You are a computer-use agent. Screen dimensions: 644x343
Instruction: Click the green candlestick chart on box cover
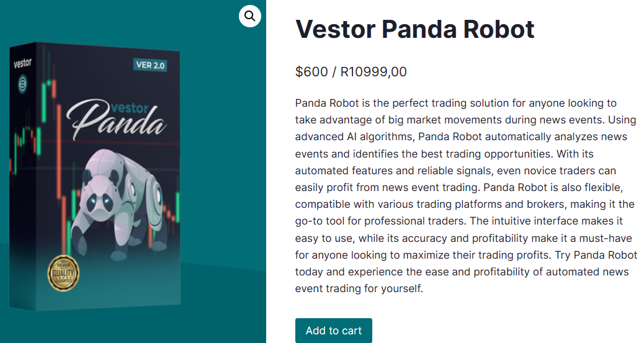(x=45, y=103)
